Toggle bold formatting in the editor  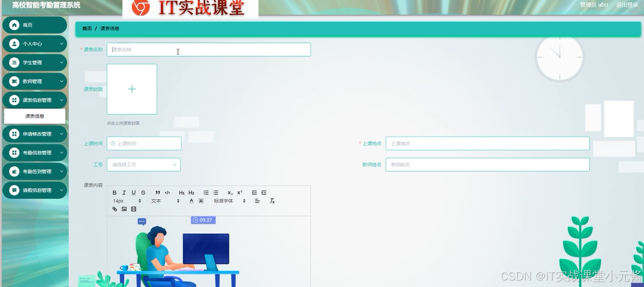tap(114, 193)
